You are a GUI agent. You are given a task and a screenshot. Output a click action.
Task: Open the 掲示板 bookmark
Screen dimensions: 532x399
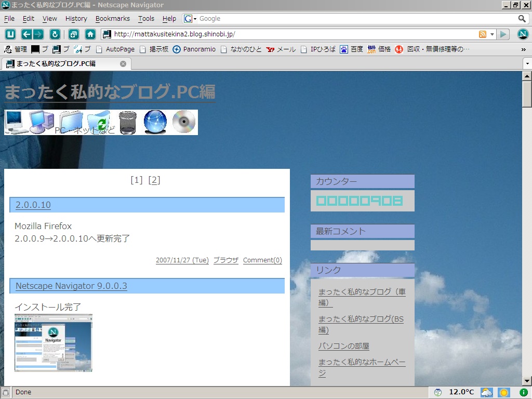(154, 49)
